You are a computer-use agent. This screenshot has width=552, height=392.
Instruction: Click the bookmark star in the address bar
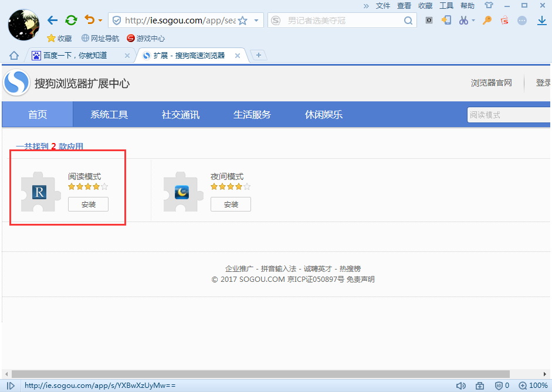pos(242,21)
